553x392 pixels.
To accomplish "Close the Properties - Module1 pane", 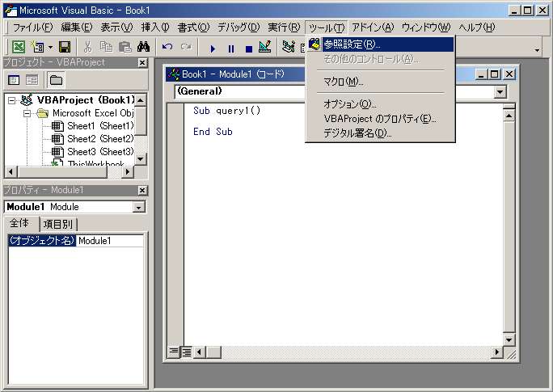I will [x=142, y=191].
